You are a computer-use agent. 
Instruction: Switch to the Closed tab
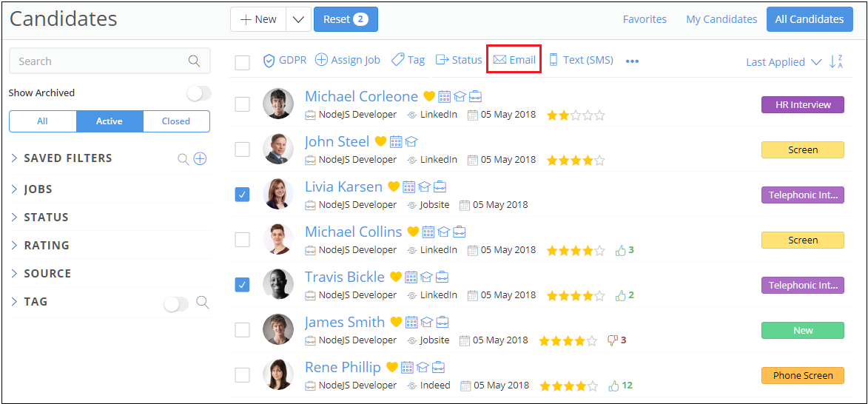pos(176,121)
